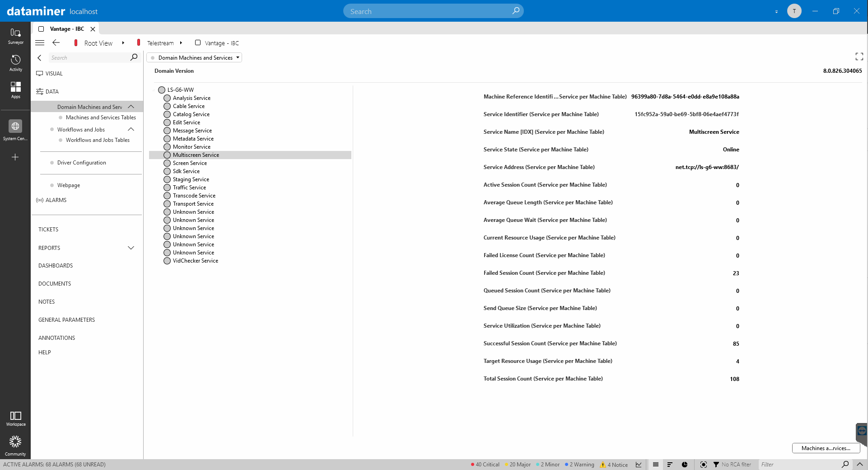Expand the REPORTS section
The height and width of the screenshot is (470, 868).
pos(131,248)
